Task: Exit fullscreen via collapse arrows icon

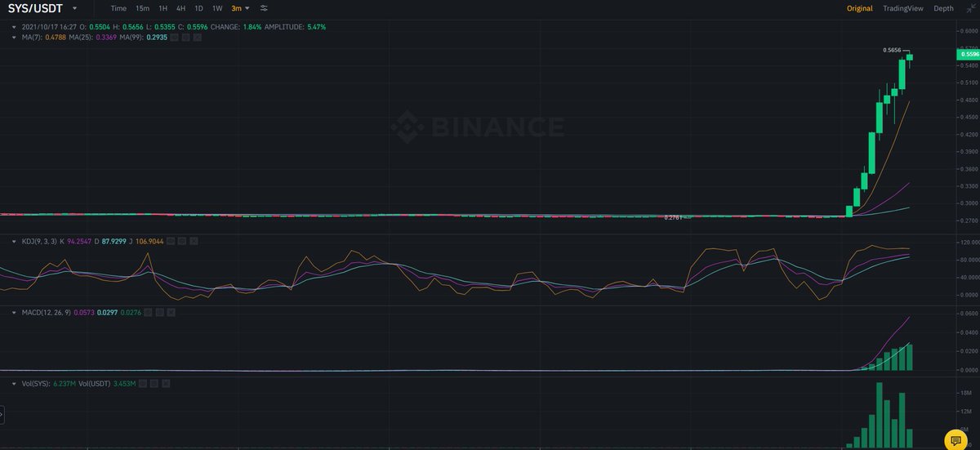Action: pos(969,8)
